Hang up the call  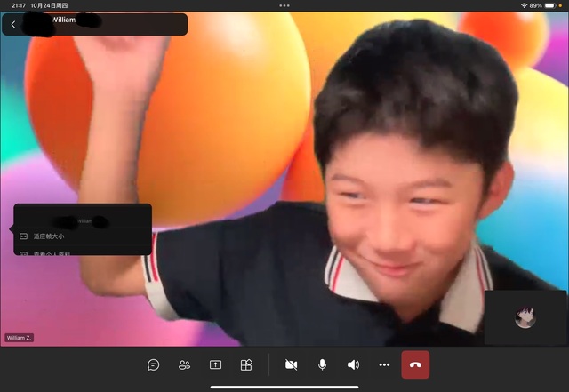tap(415, 364)
